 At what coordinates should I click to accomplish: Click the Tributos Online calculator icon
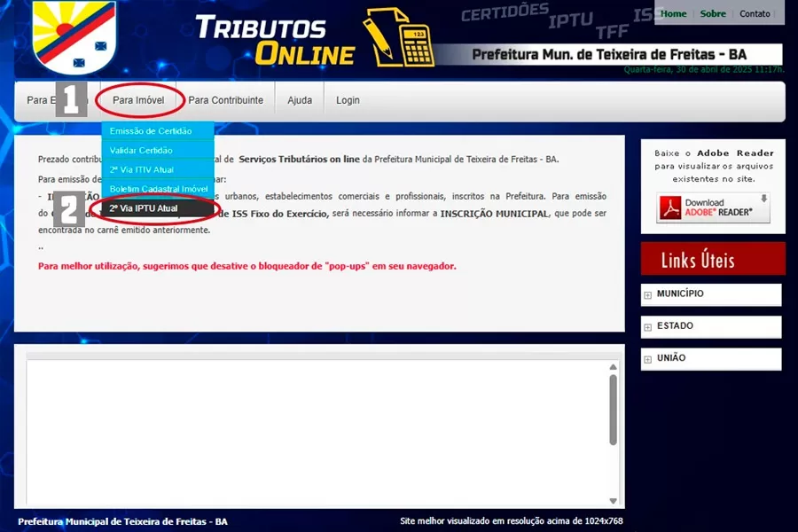point(398,38)
